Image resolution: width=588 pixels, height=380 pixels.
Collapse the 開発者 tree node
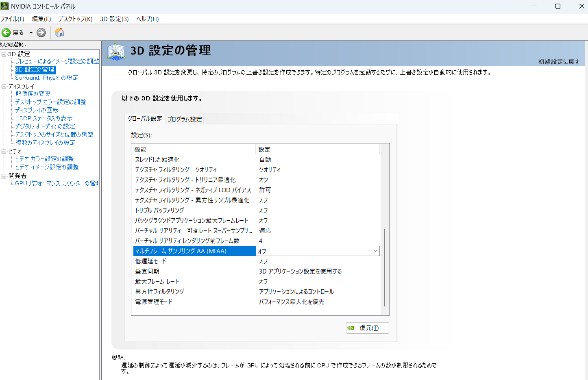pyautogui.click(x=4, y=176)
